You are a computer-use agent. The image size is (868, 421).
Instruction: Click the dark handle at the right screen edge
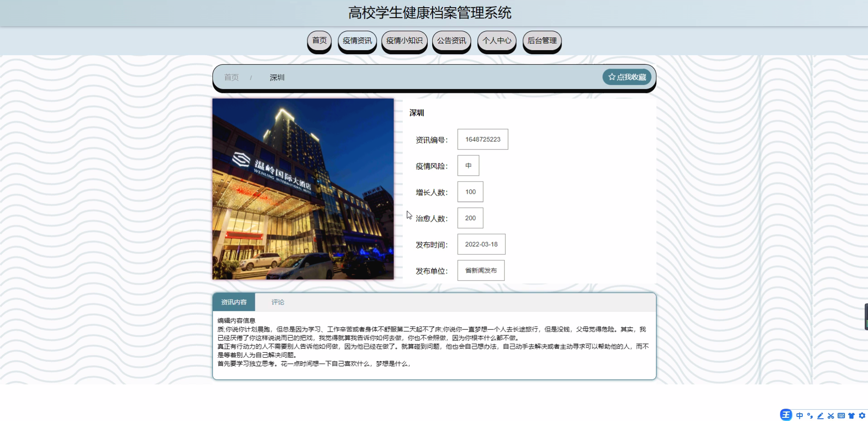coord(866,317)
